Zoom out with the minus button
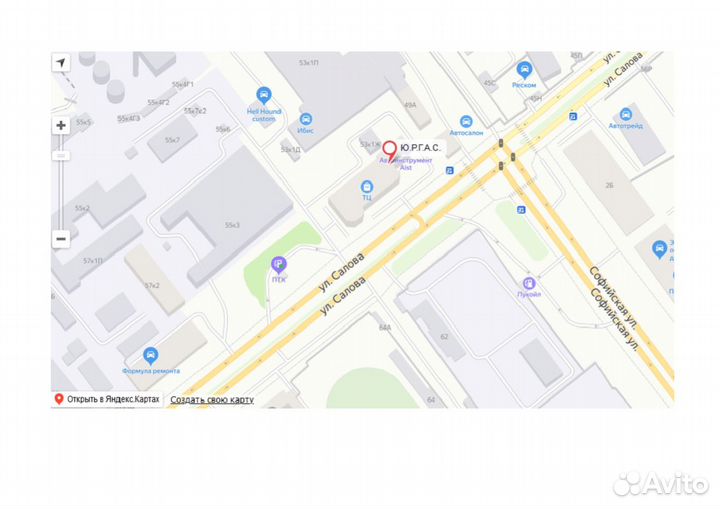 61,239
